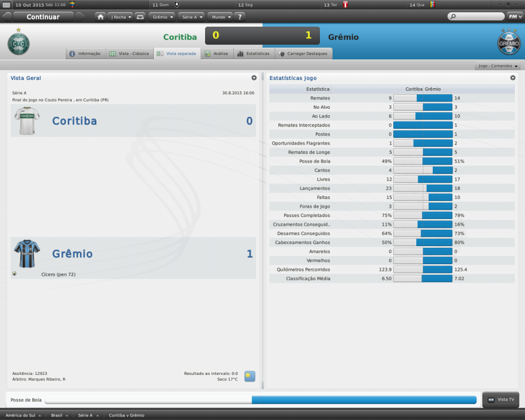The width and height of the screenshot is (525, 420).
Task: Click the search input field
Action: (x=476, y=16)
